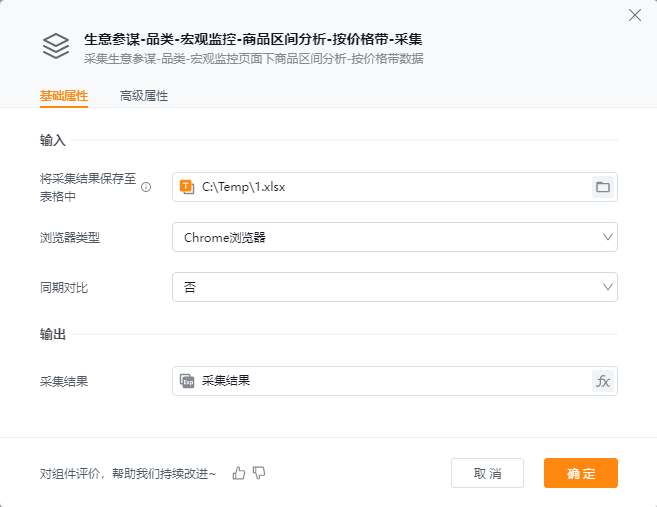
Task: Click the thumbs down rating icon
Action: click(x=259, y=473)
